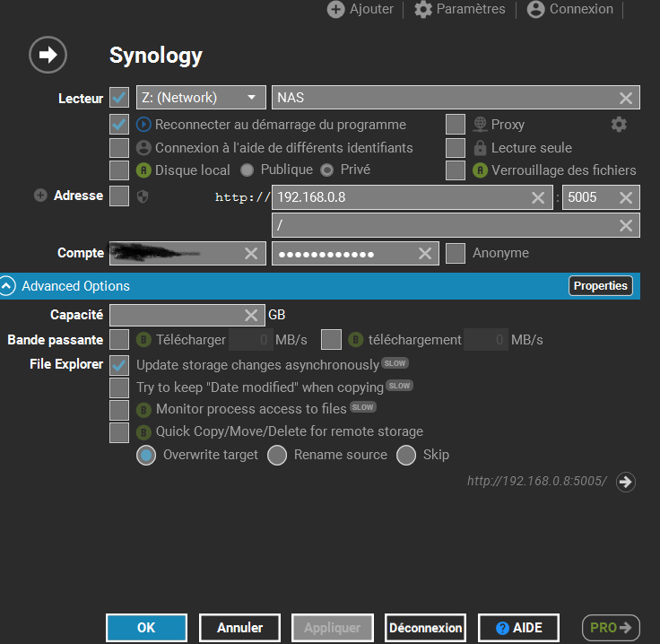Clear the NAS drive label field
Screen dimensions: 660x644
pyautogui.click(x=626, y=98)
